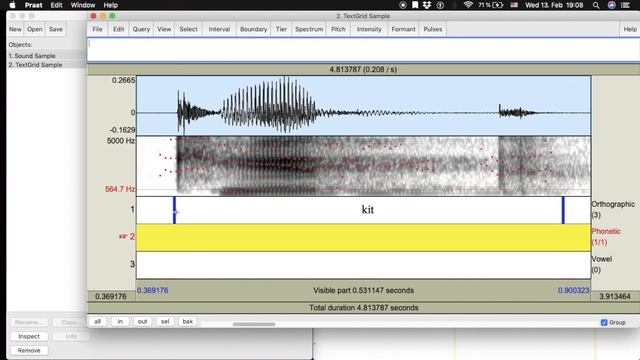Click the horizontal scrollbar thumb
Image resolution: width=640 pixels, height=360 pixels.
coord(254,324)
